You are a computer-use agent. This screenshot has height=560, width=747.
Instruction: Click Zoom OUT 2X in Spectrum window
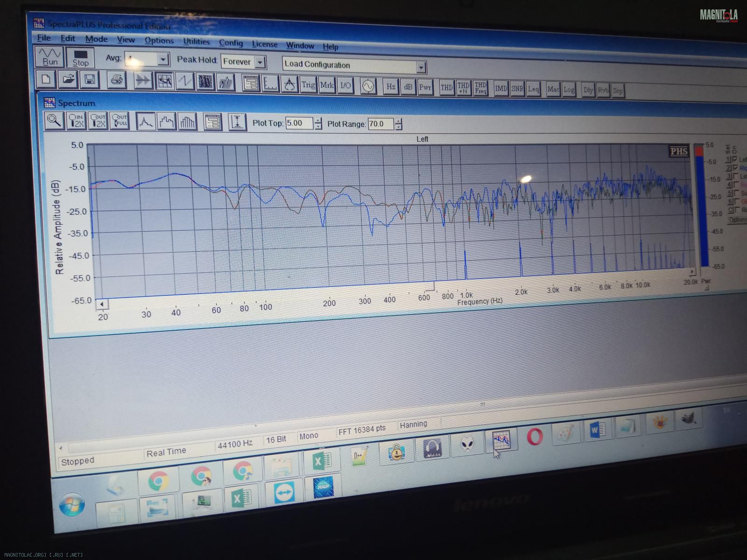[x=98, y=121]
